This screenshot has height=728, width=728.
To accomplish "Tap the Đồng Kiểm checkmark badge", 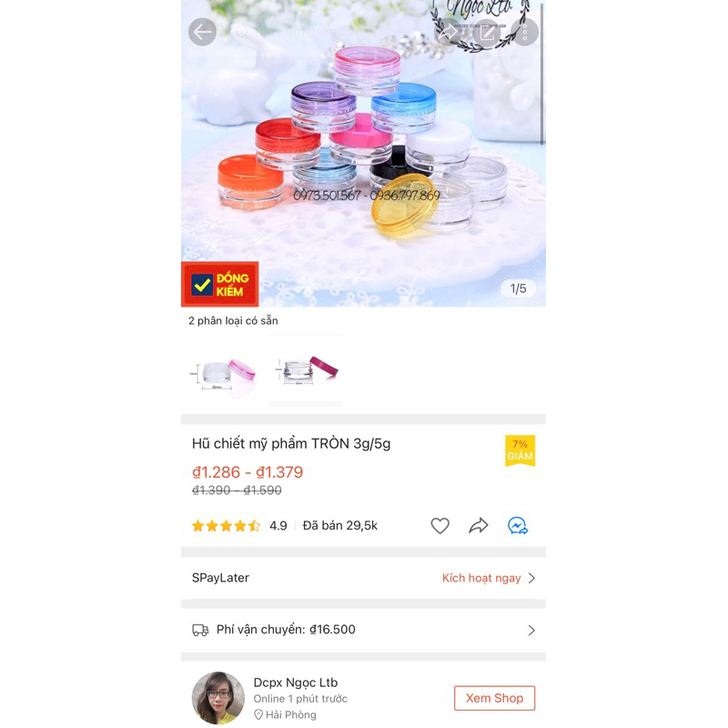I will point(219,284).
